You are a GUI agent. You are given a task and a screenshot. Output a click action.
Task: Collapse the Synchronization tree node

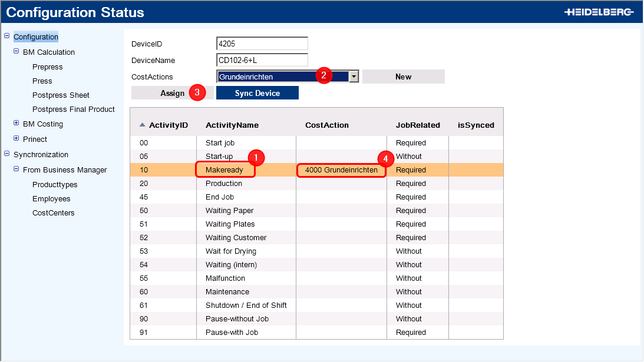coord(6,154)
